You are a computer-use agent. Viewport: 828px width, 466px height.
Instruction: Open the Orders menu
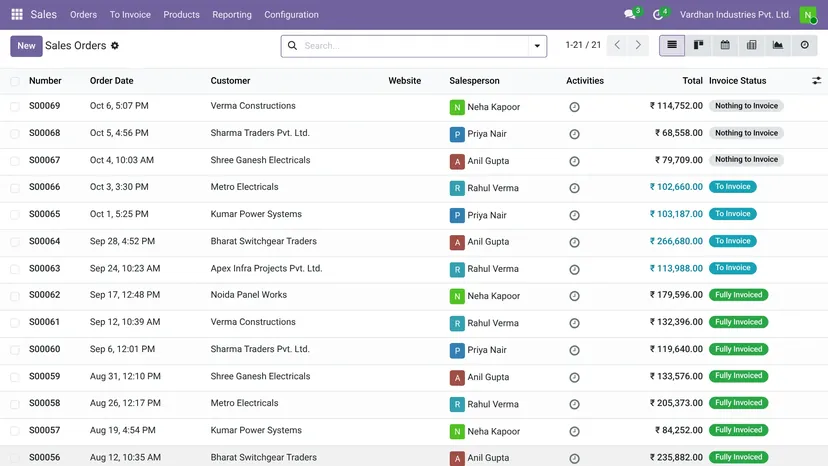83,15
